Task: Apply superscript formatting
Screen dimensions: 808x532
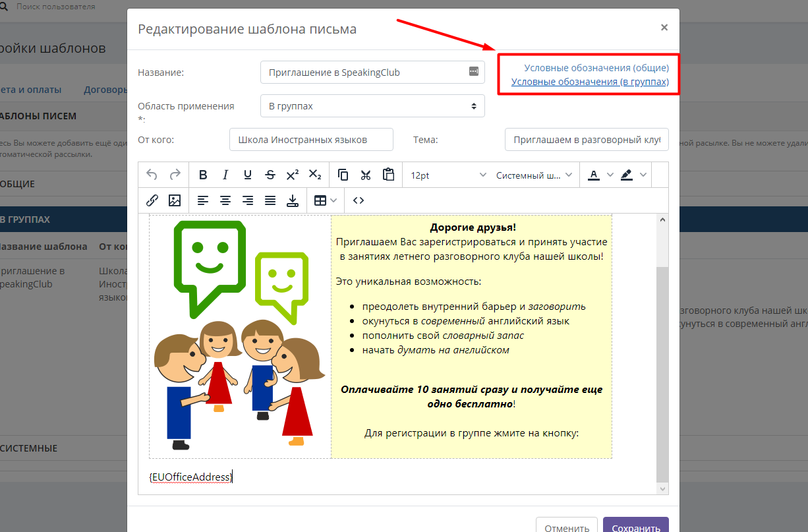Action: click(293, 175)
